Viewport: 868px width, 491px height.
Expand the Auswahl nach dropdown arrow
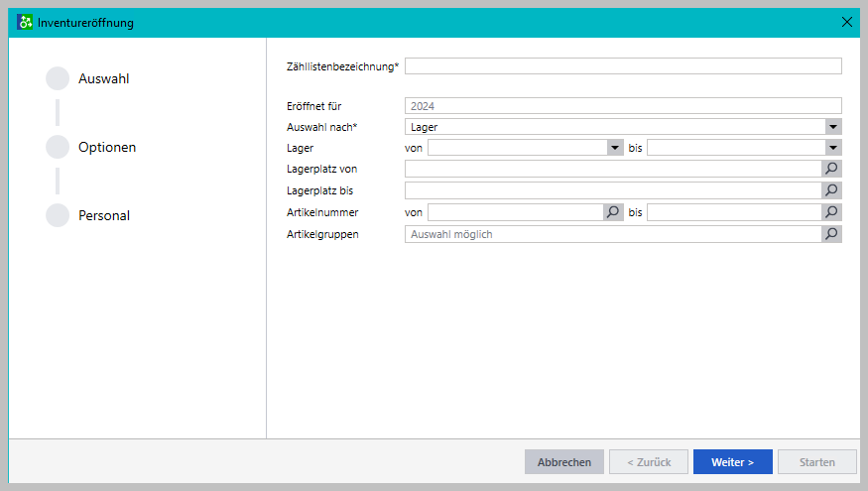pyautogui.click(x=833, y=127)
